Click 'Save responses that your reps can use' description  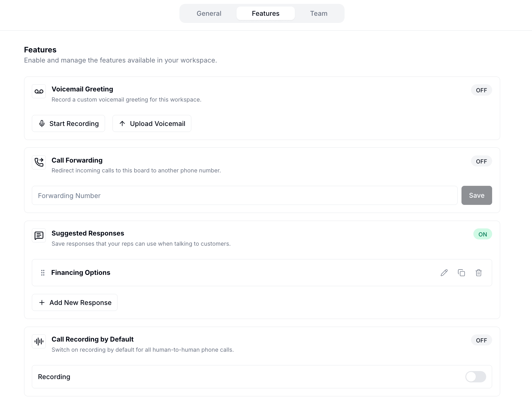pyautogui.click(x=141, y=244)
